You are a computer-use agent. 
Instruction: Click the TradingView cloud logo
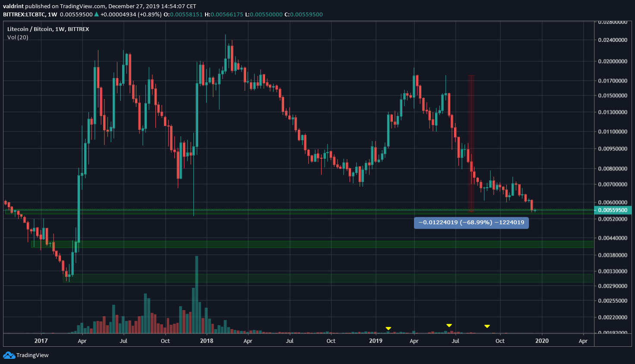9,355
